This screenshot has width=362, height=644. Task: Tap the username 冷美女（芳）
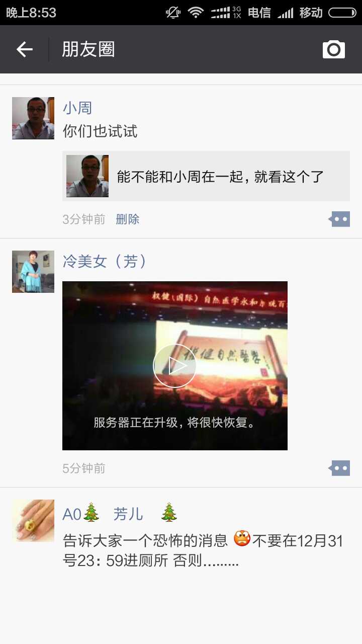click(x=105, y=261)
